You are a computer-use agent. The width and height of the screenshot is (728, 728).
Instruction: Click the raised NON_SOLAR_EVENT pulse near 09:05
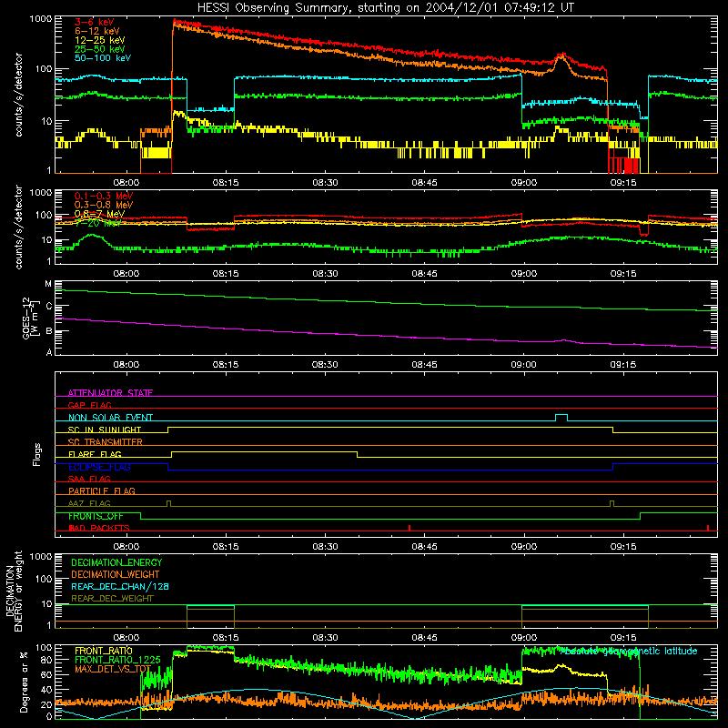[x=561, y=417]
